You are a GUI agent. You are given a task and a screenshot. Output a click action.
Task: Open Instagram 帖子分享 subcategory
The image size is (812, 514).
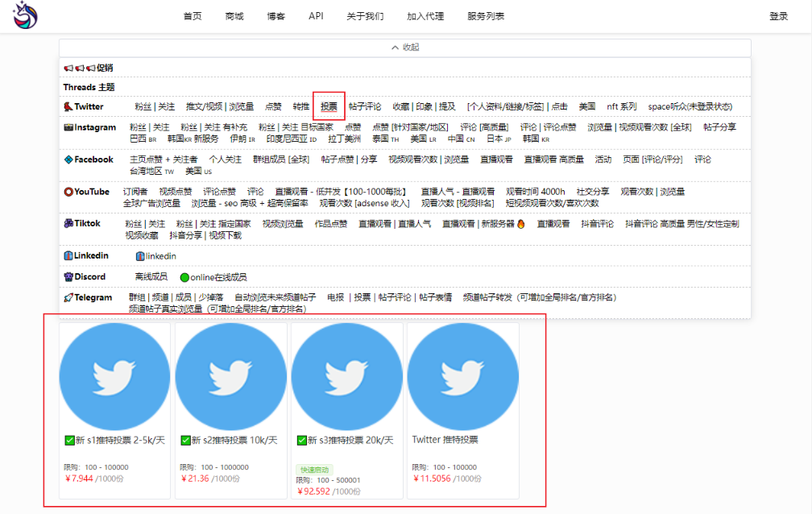coord(719,127)
